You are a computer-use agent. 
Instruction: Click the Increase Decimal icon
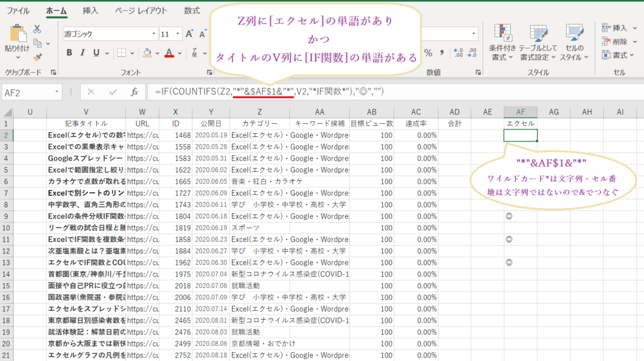[x=458, y=53]
